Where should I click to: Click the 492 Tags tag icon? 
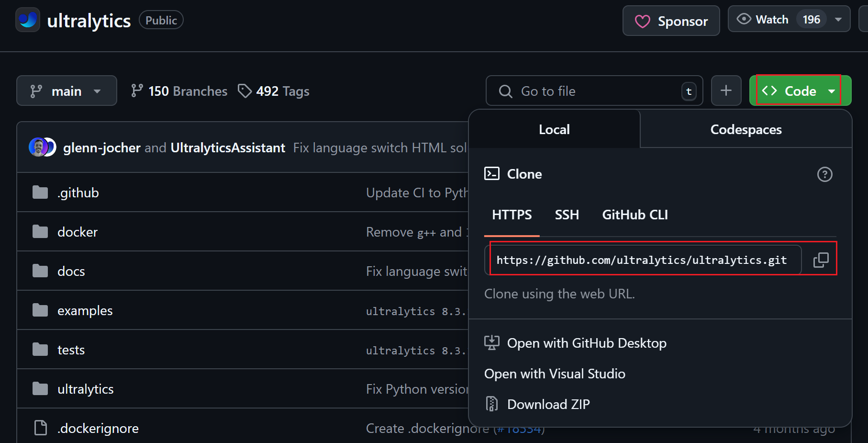(245, 91)
